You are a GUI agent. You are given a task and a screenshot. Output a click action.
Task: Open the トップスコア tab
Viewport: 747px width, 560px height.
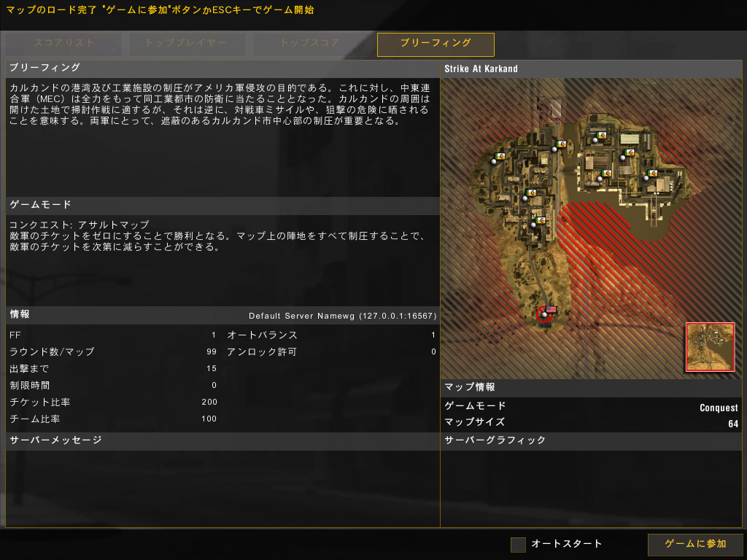(x=311, y=44)
